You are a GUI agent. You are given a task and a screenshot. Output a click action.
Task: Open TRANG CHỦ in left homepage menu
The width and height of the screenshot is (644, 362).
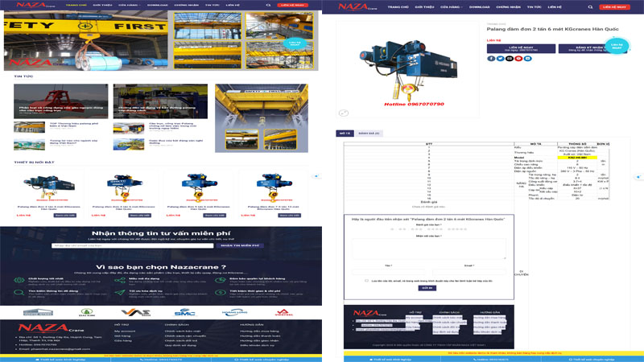click(76, 6)
